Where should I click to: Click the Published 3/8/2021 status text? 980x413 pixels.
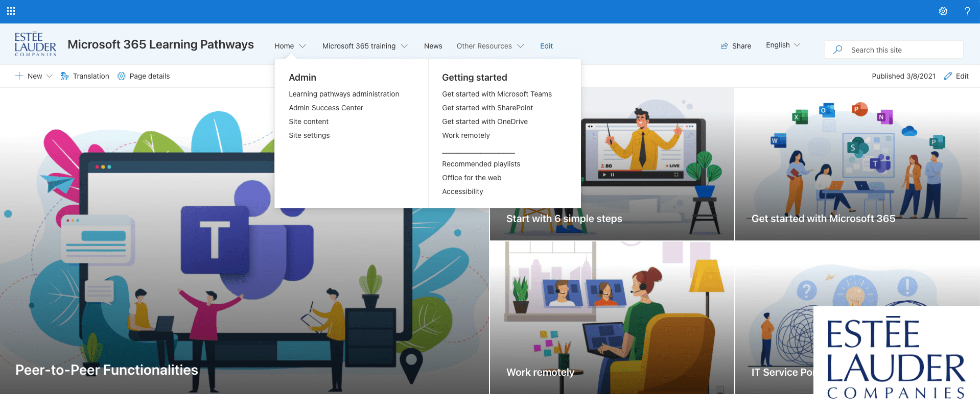(x=903, y=76)
